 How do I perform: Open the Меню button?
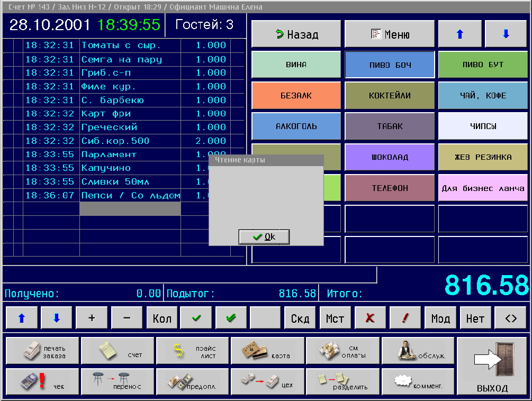[390, 34]
